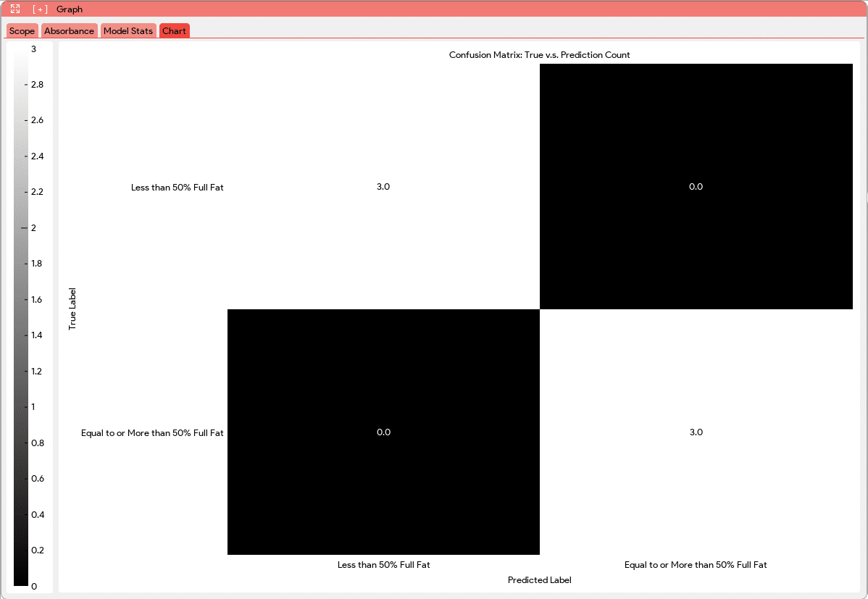Switch to the Scope tab
868x599 pixels.
pos(22,31)
